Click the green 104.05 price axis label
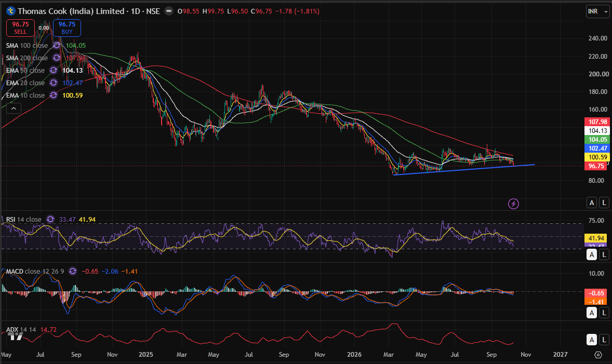The image size is (612, 364). coord(597,139)
